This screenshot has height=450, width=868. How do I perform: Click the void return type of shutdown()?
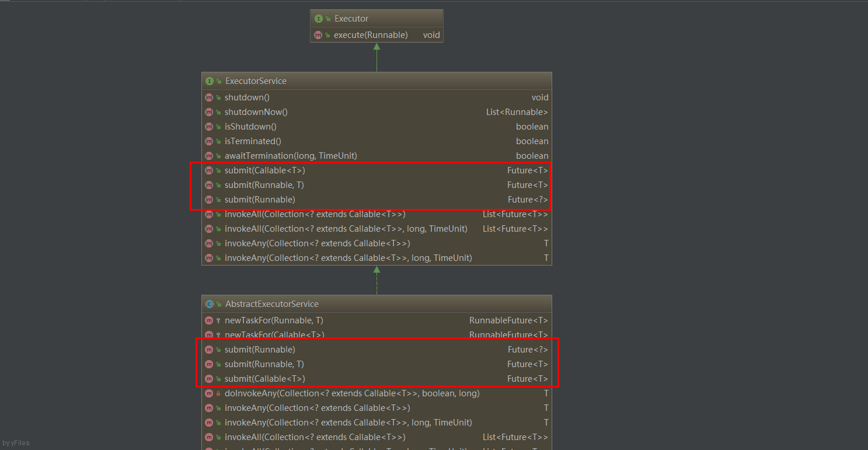pos(540,97)
